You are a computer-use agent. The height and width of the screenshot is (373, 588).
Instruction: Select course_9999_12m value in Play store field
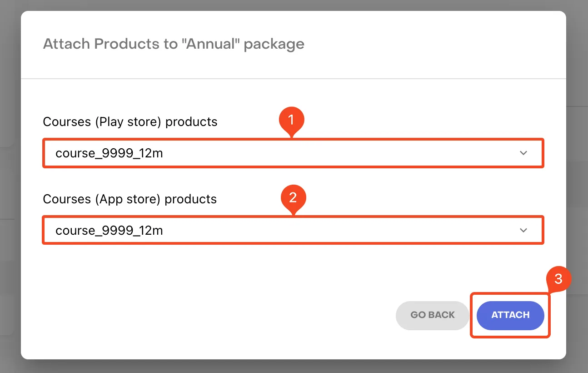click(109, 153)
